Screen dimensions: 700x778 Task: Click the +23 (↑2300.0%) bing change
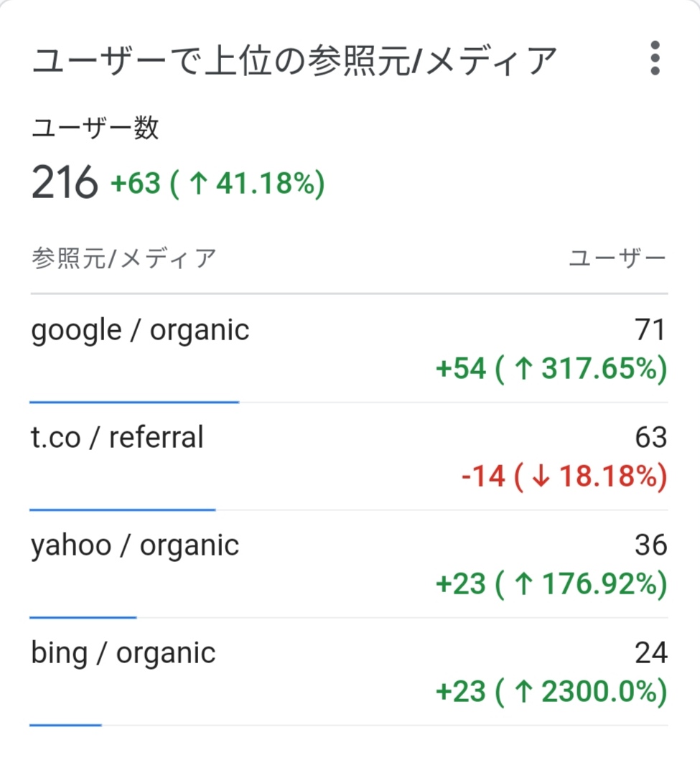[x=551, y=692]
